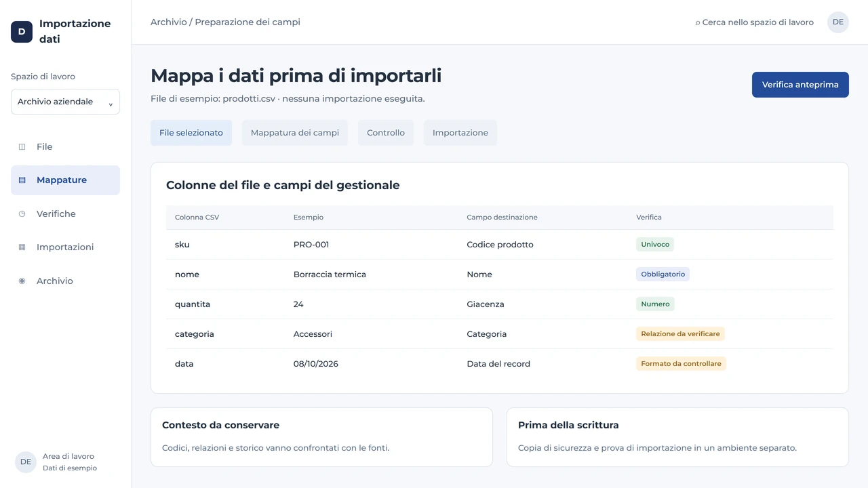Screen dimensions: 868x488
Task: Click the DE avatar in top bar
Action: click(x=838, y=22)
